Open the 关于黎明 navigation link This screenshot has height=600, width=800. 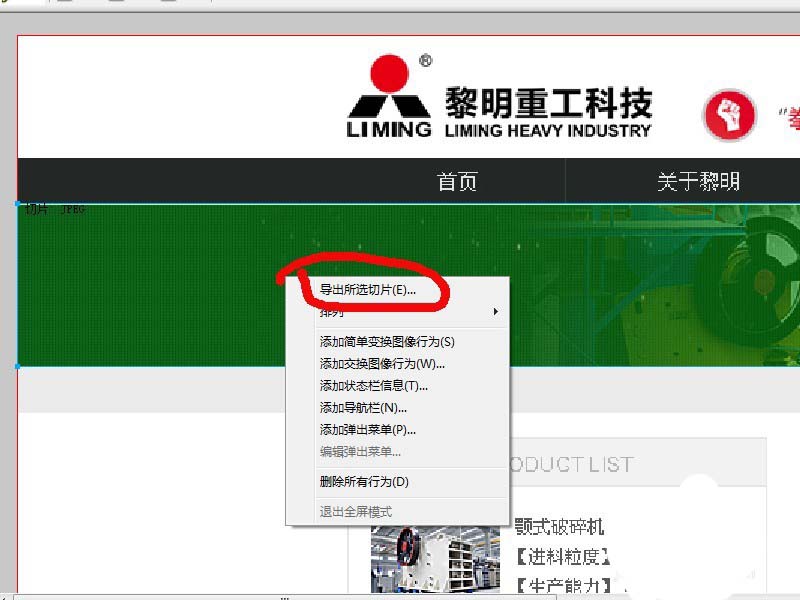698,181
